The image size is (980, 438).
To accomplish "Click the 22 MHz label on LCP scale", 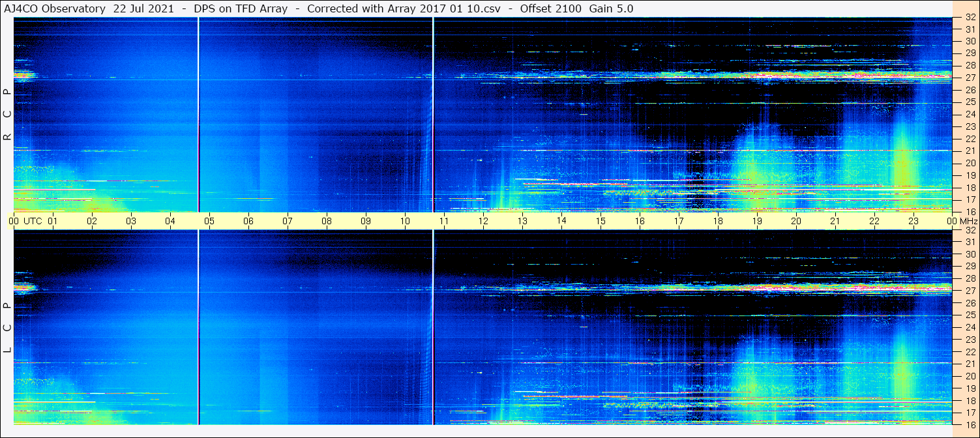I will 970,351.
